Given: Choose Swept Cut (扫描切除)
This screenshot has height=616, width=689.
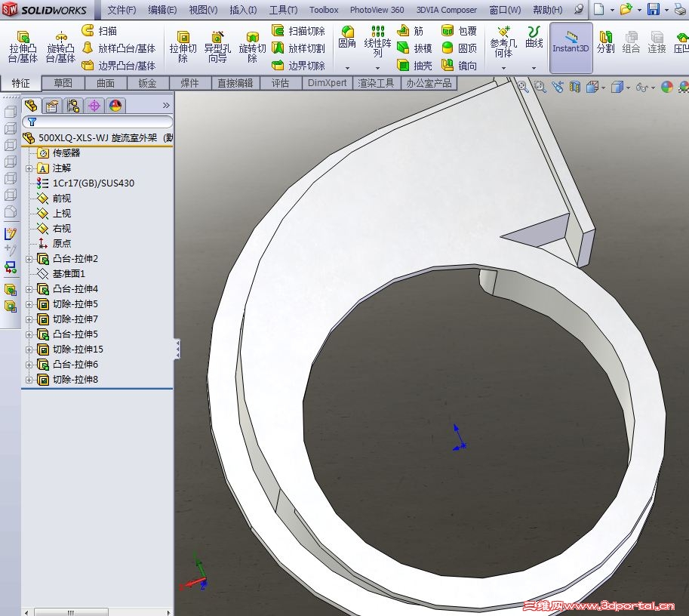Looking at the screenshot, I should (x=298, y=31).
